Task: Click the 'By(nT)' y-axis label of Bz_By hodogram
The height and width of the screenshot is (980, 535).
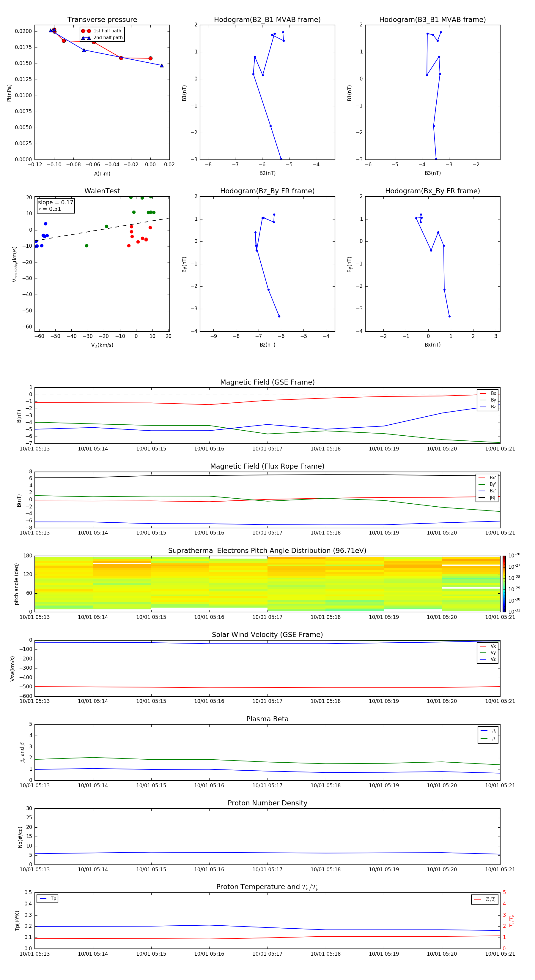Action: click(184, 264)
